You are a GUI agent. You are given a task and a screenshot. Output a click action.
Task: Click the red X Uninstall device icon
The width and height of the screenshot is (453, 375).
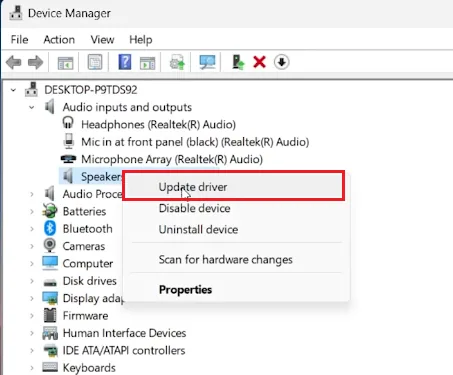259,62
